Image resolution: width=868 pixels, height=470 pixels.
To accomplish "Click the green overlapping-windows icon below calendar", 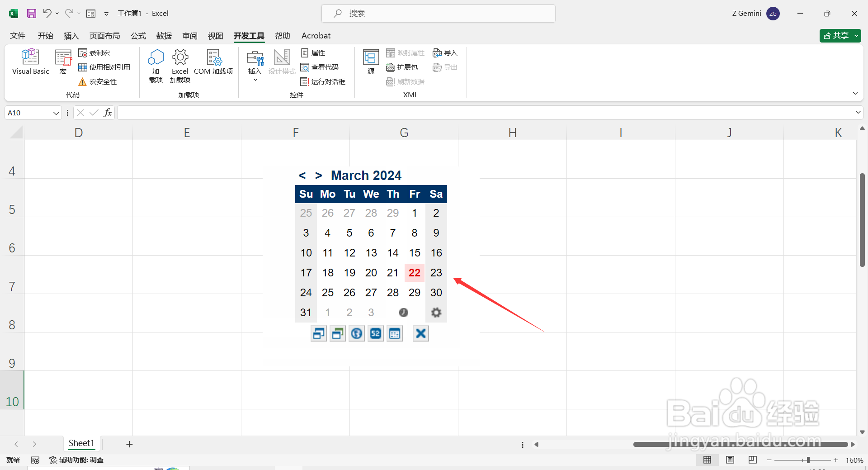I will pos(338,334).
